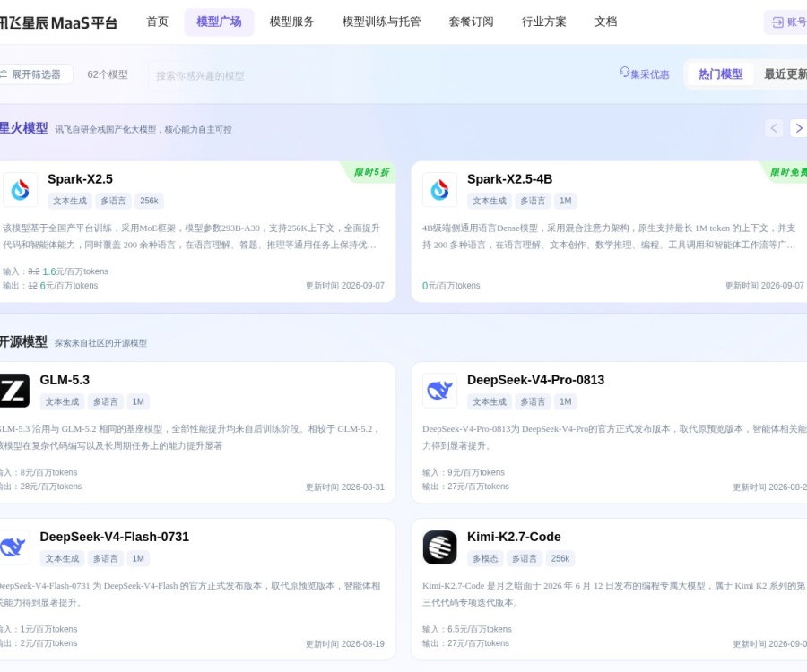The width and height of the screenshot is (807, 672).
Task: Open the 行业方案 nav item
Action: tap(543, 22)
